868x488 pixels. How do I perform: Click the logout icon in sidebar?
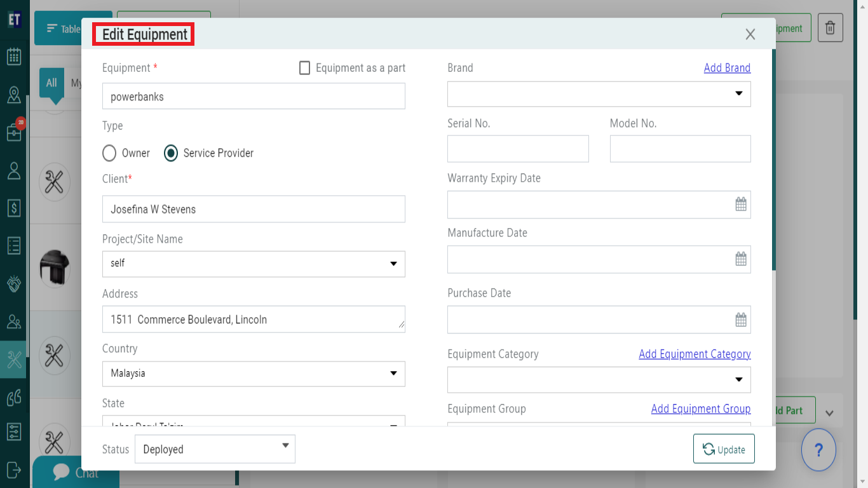[x=14, y=470]
